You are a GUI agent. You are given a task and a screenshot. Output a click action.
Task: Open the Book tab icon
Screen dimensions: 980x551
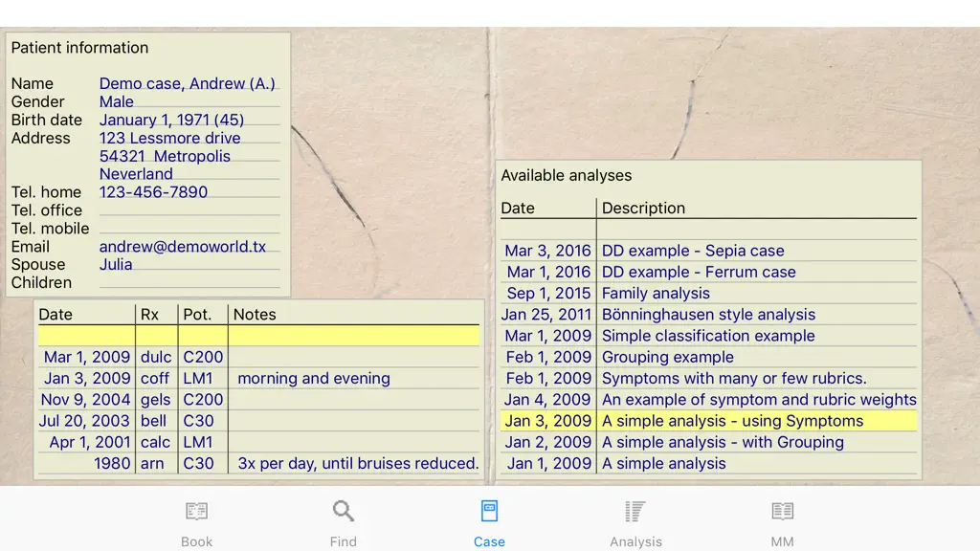point(196,511)
